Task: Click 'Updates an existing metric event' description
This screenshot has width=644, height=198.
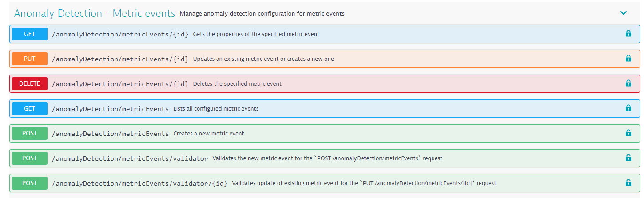Action: tap(263, 59)
